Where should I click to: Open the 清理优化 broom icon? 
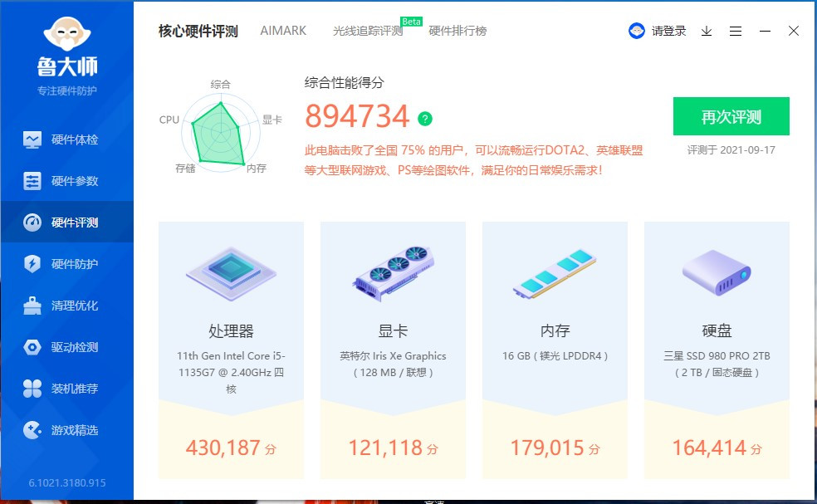click(32, 306)
